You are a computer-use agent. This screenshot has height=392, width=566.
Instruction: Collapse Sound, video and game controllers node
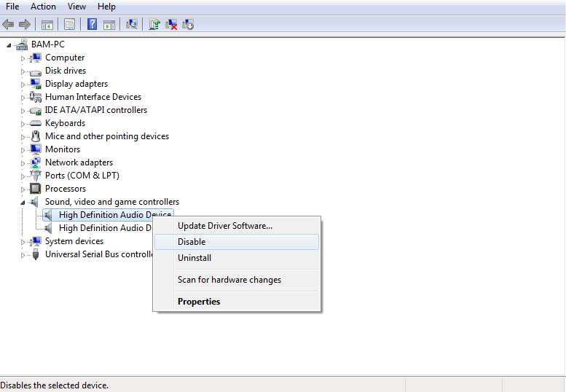23,203
